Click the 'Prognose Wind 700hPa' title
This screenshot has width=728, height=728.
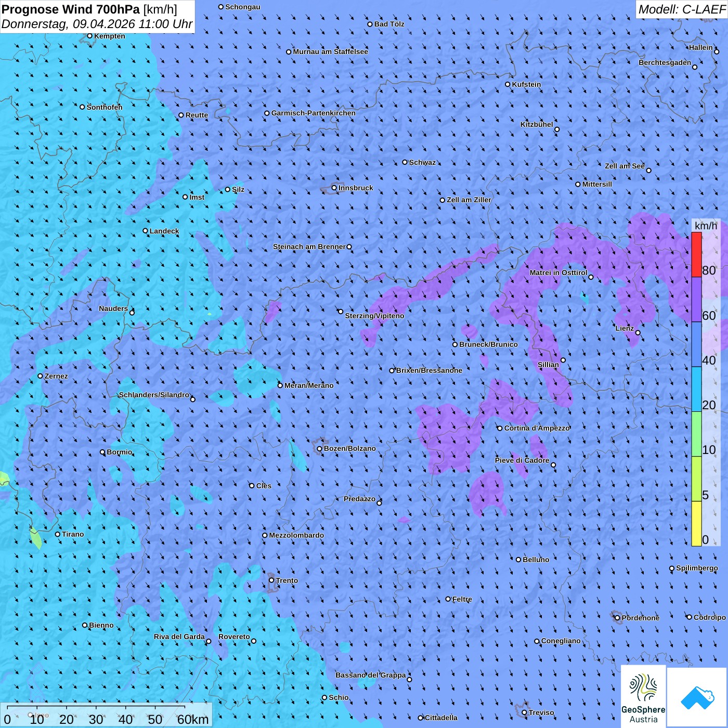[71, 9]
